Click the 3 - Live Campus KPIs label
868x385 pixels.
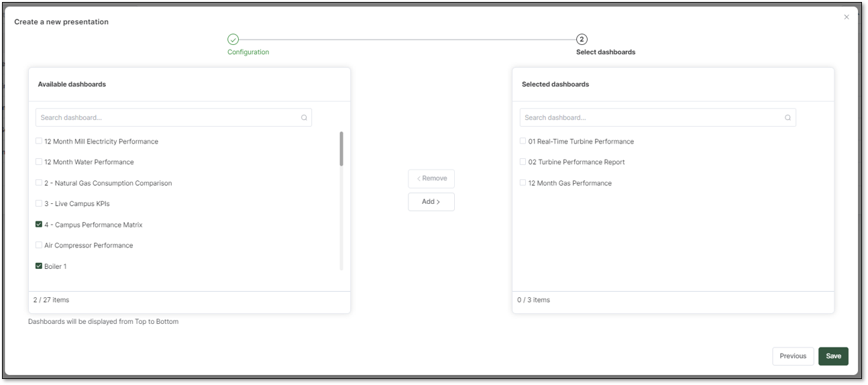click(x=77, y=204)
